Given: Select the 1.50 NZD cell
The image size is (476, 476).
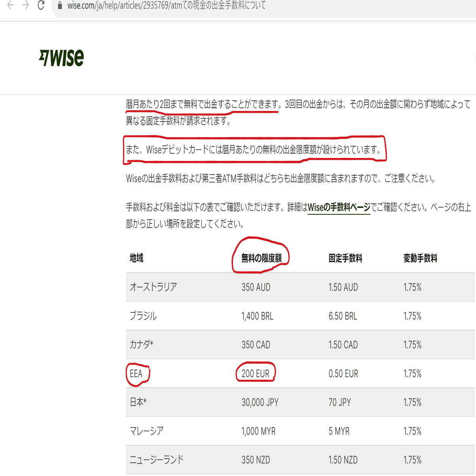Looking at the screenshot, I should point(343,460).
